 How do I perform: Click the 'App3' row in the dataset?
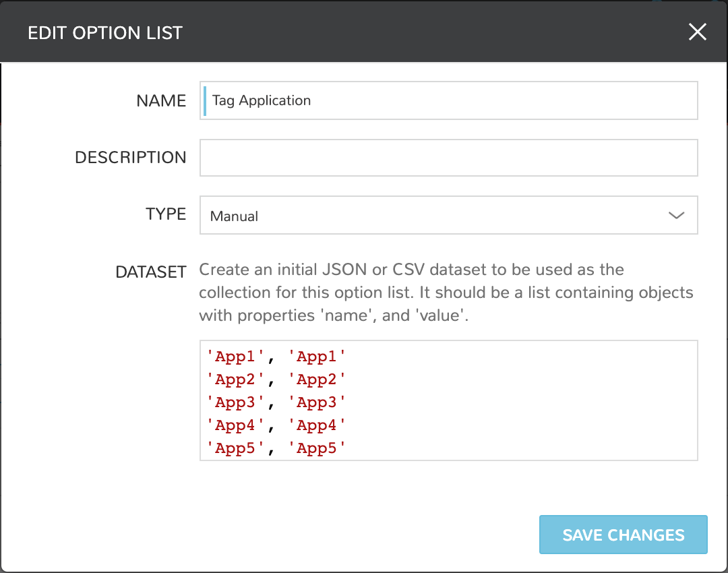[275, 402]
